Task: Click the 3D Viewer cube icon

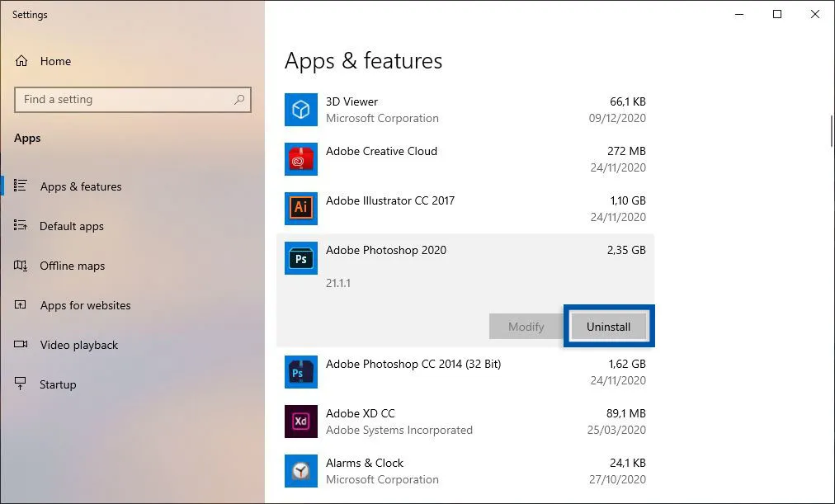Action: tap(300, 110)
